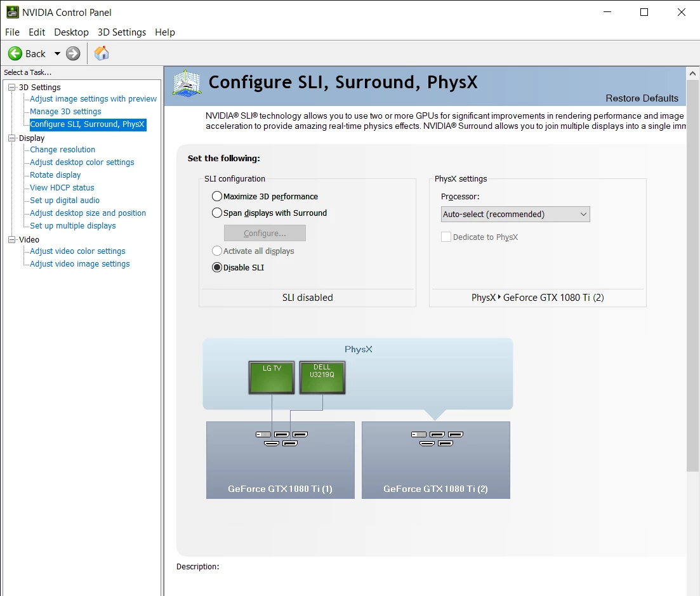The height and width of the screenshot is (596, 700).
Task: Open the PhysX Processor dropdown
Action: [x=515, y=215]
